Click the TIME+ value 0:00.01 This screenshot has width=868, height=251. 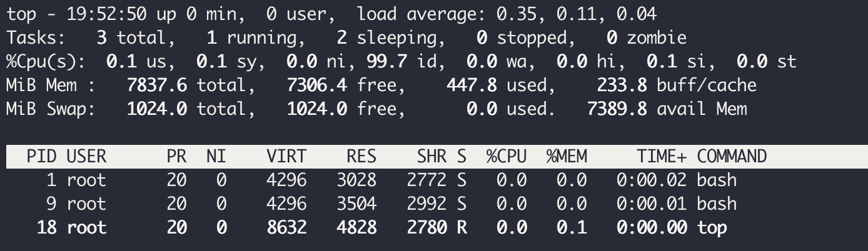click(x=652, y=204)
